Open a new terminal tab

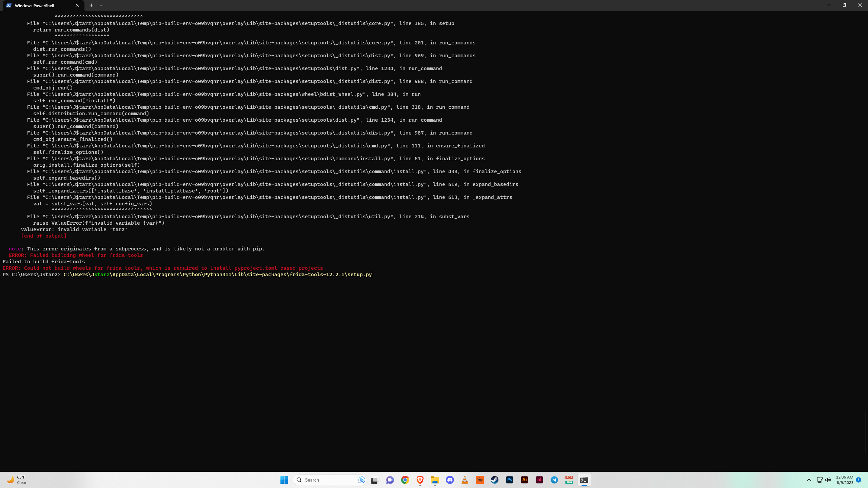coord(91,5)
